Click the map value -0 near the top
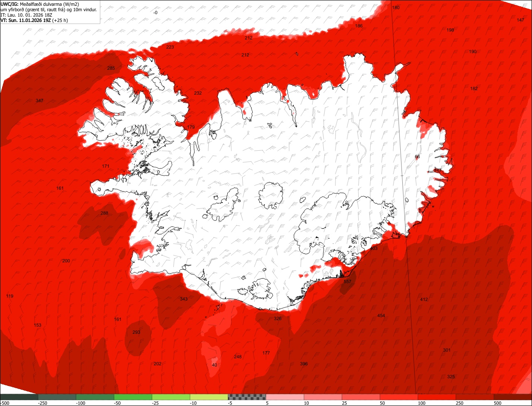Image resolution: width=532 pixels, height=406 pixels. (x=155, y=12)
